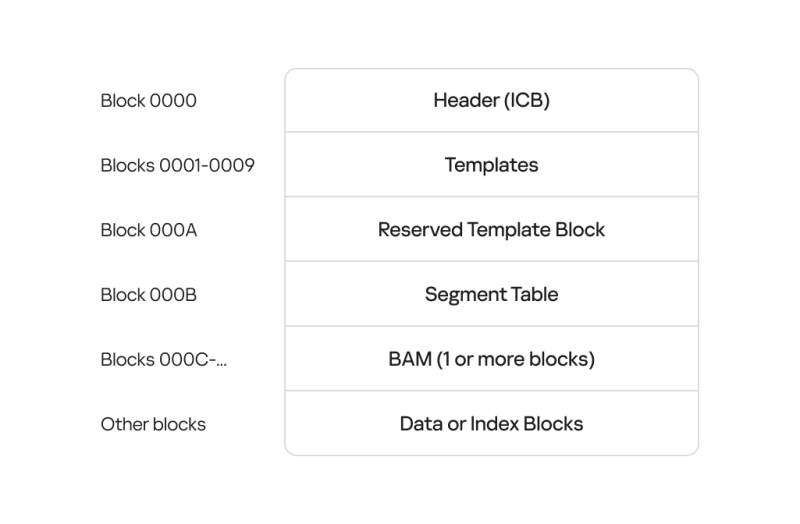This screenshot has width=800, height=524.
Task: Click the word Reserved in third cell
Action: click(420, 230)
